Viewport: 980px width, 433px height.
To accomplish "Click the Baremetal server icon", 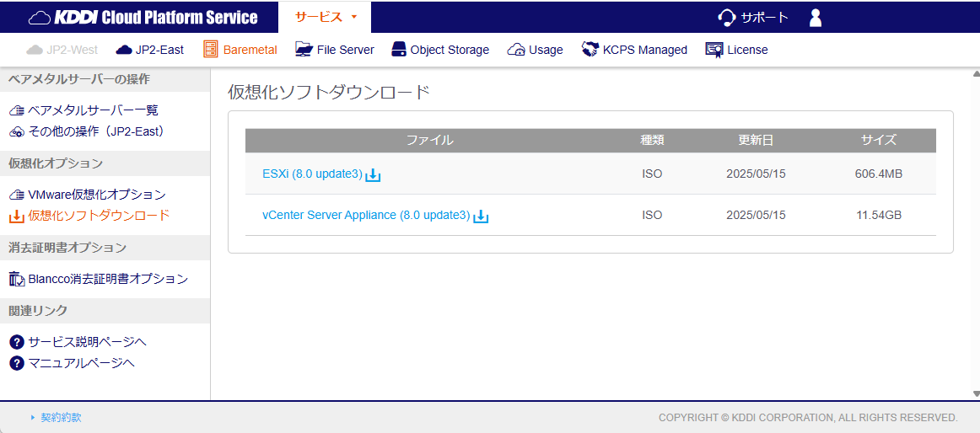I will 211,50.
